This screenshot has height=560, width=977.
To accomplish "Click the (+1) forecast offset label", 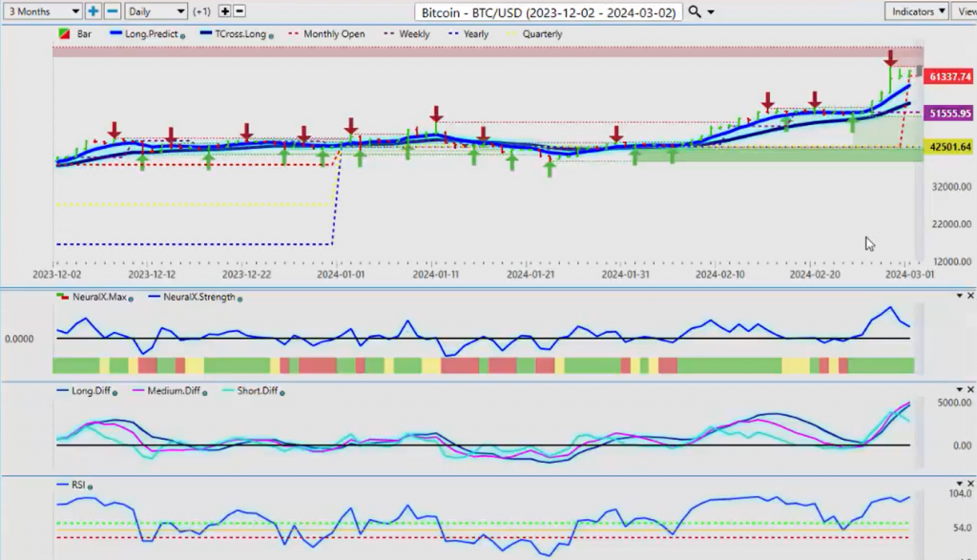I will [x=202, y=11].
